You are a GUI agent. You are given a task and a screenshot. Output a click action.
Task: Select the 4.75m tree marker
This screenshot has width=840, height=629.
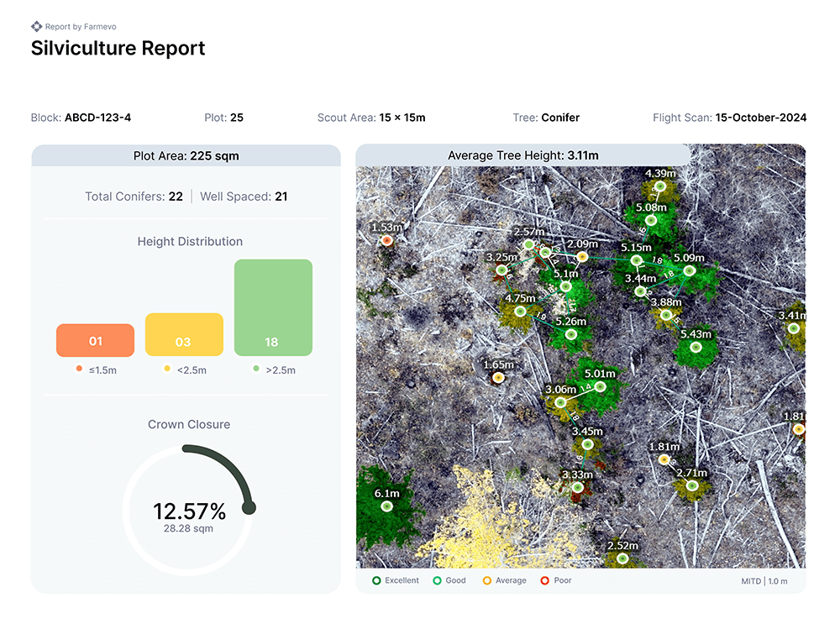coord(520,311)
